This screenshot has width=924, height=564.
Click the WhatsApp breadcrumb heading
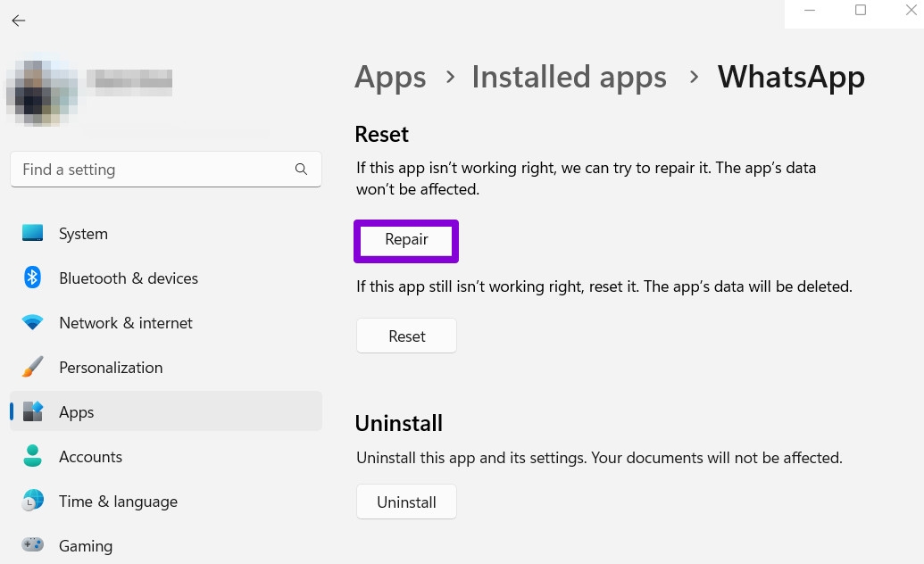coord(791,77)
